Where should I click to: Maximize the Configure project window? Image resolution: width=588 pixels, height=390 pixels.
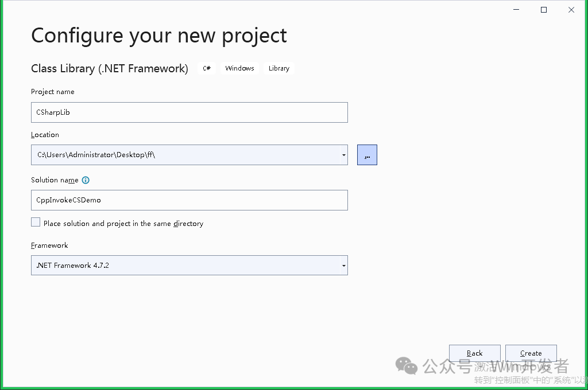[x=544, y=10]
